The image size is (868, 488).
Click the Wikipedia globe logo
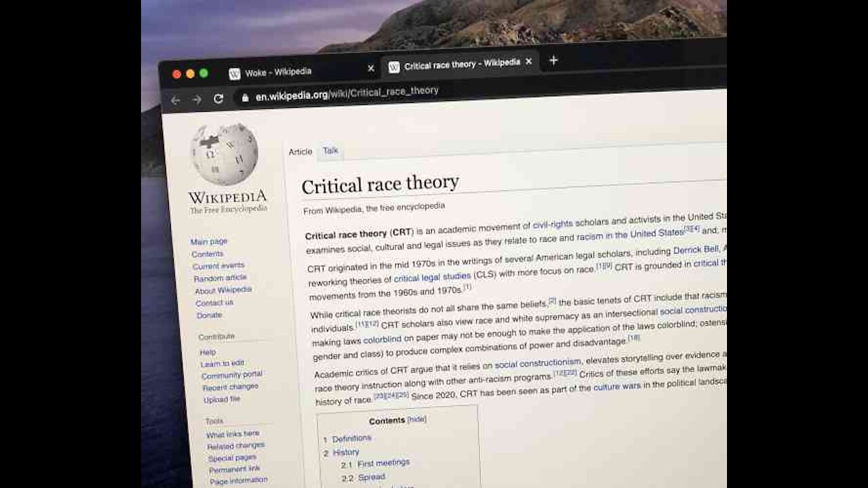224,154
